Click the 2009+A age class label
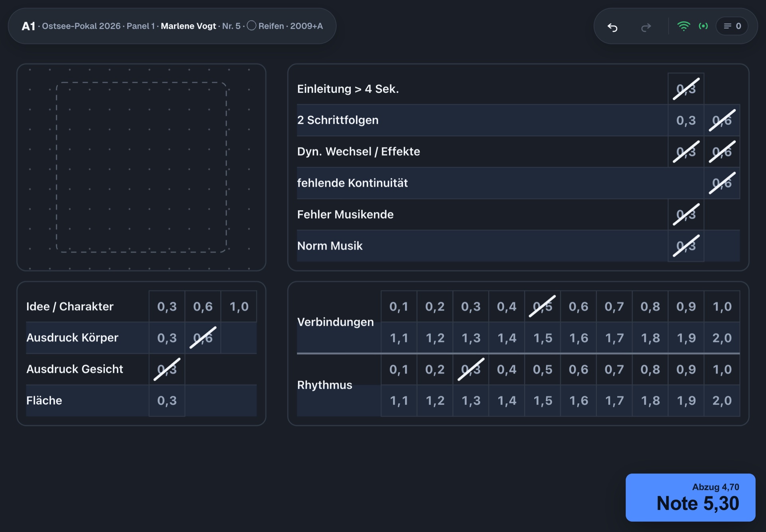The image size is (766, 532). tap(306, 26)
